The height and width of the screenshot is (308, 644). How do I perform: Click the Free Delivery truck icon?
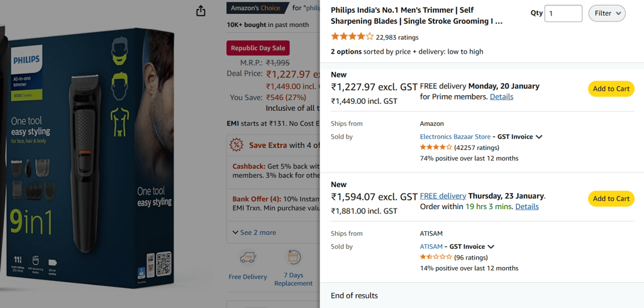click(247, 258)
